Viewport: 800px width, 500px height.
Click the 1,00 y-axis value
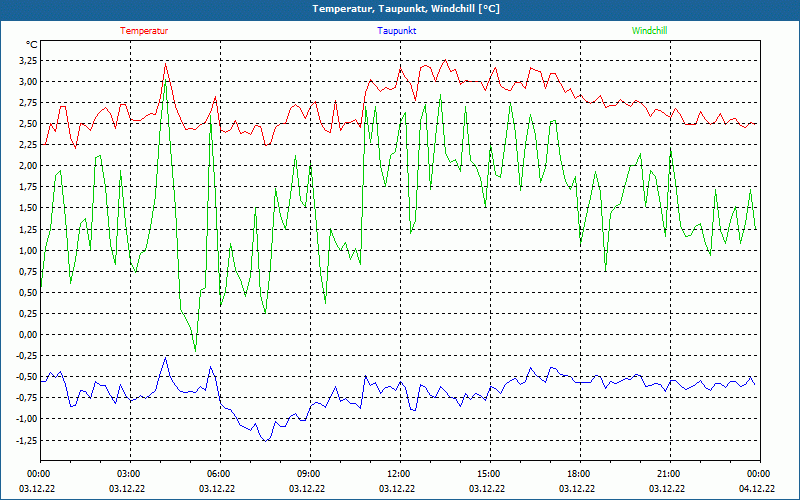pyautogui.click(x=29, y=250)
